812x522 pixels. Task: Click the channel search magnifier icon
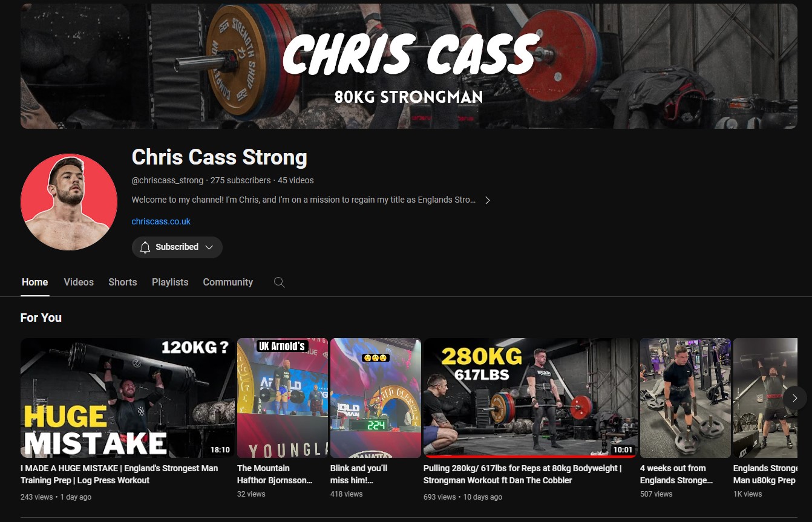point(279,282)
